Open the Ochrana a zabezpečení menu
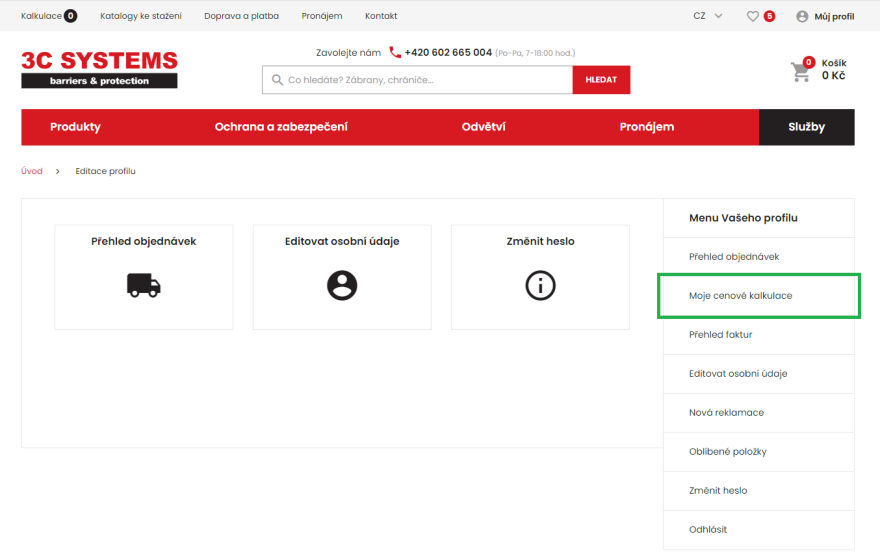Screen dimensions: 880x556 click(x=281, y=127)
